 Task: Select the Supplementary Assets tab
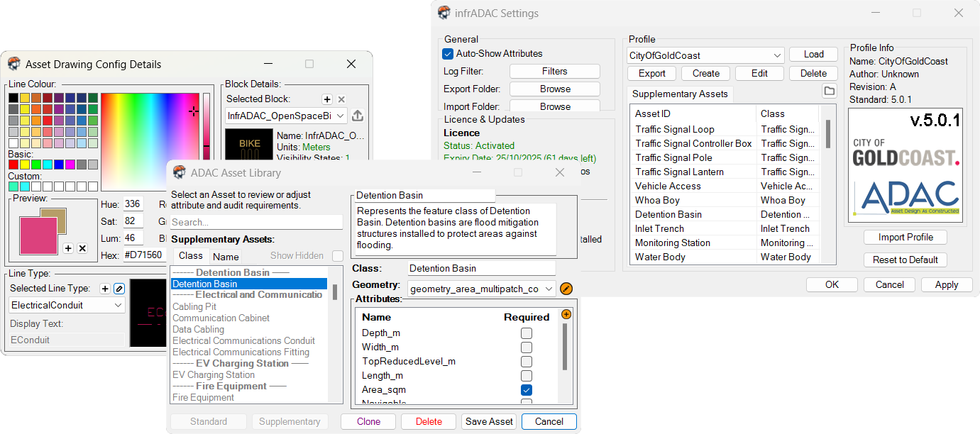[680, 94]
